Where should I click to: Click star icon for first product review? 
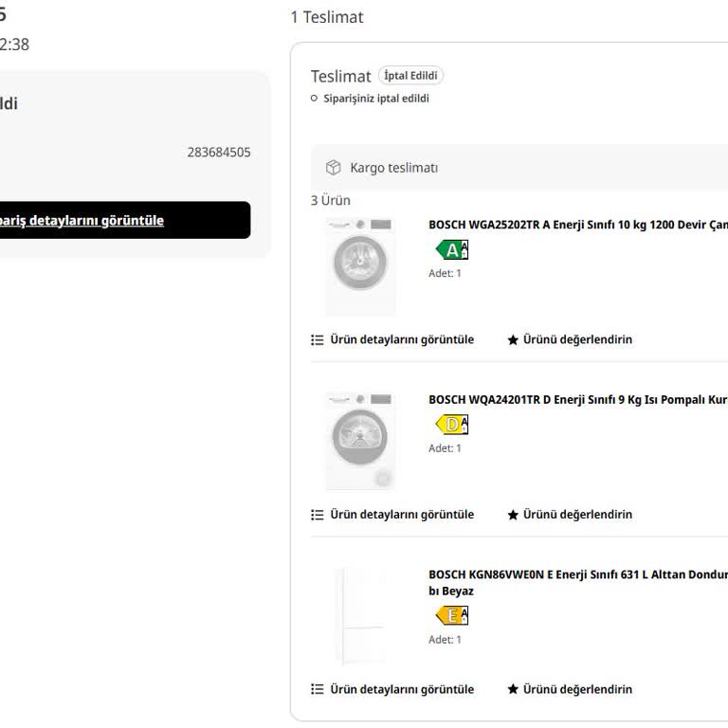513,339
